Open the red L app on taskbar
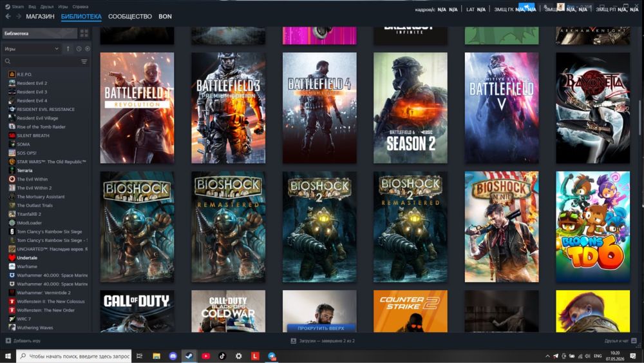644x363 pixels. tap(255, 356)
